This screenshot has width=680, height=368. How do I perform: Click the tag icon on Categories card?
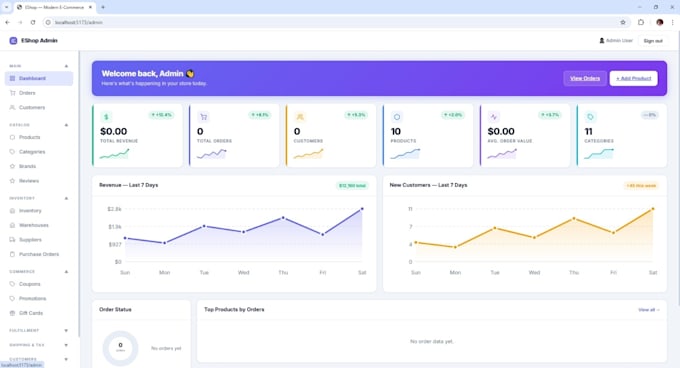point(590,117)
